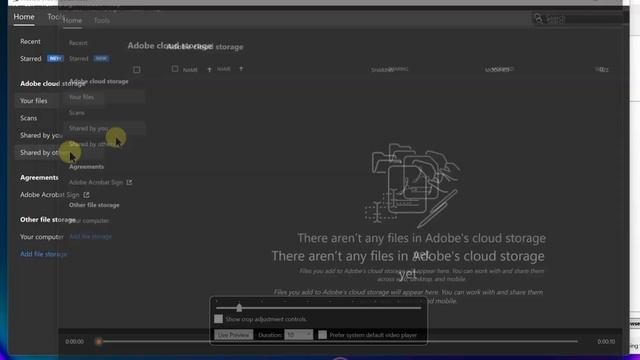The image size is (640, 360).
Task: Open the brighter Starred sidebar item
Action: [x=31, y=59]
